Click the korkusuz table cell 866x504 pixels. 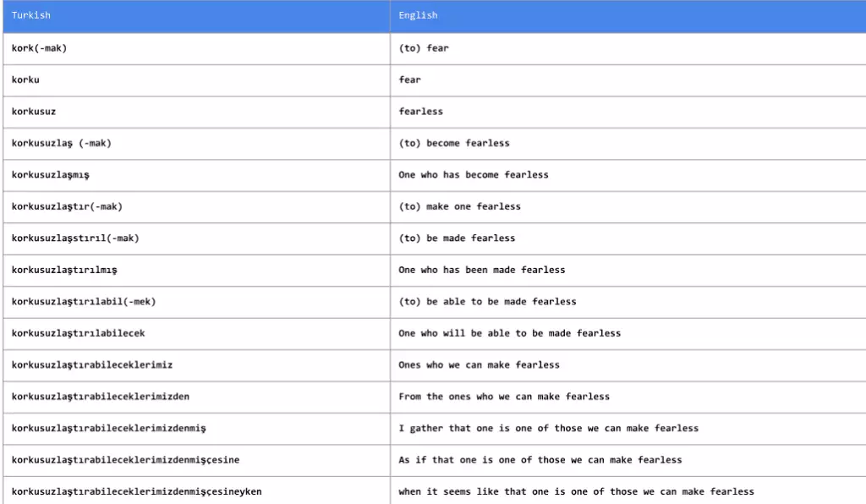tap(196, 112)
